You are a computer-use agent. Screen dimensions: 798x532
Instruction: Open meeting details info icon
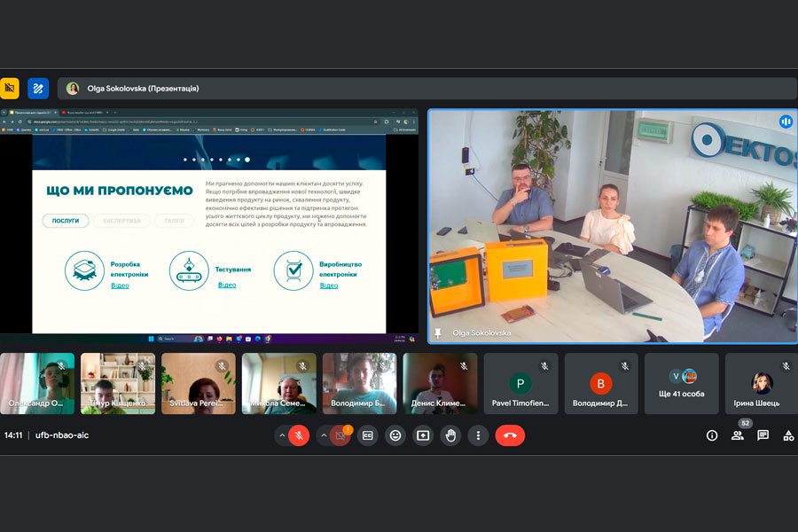[712, 435]
